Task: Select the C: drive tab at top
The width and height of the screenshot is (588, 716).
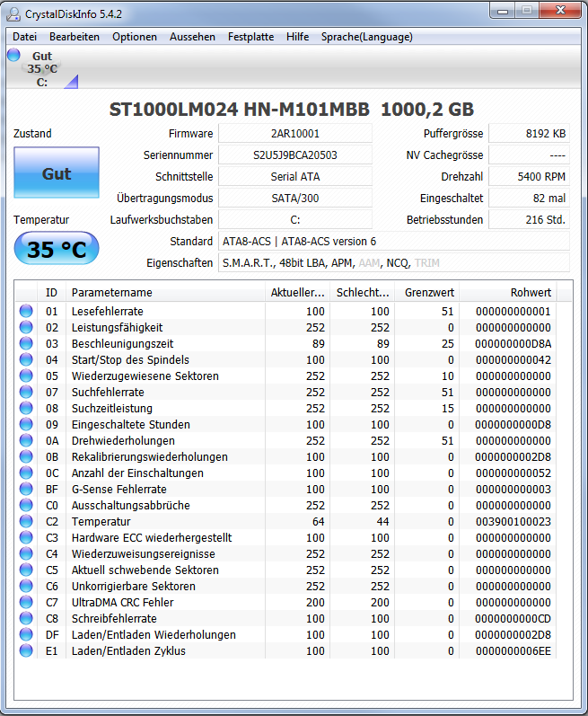Action: point(42,69)
